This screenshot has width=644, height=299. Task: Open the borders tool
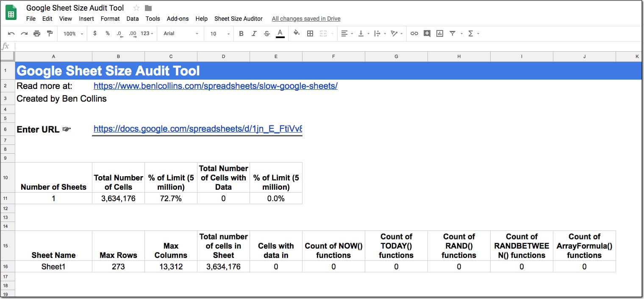[310, 33]
